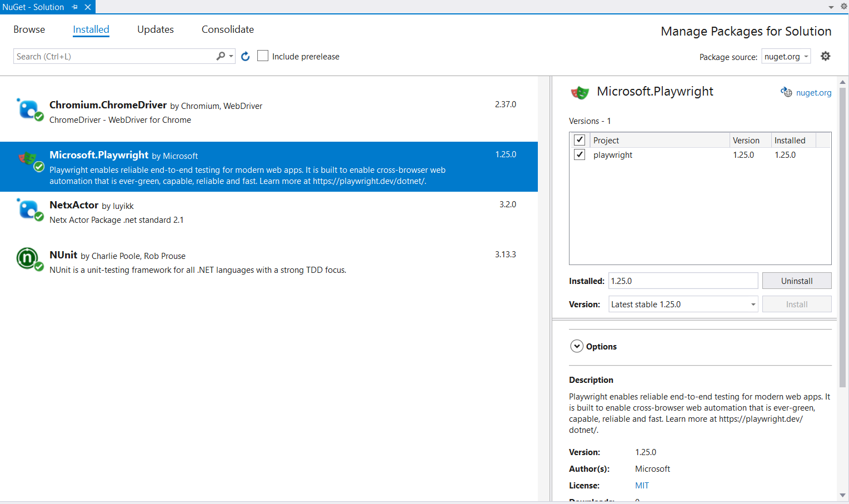Open NuGet settings gear icon

[826, 56]
